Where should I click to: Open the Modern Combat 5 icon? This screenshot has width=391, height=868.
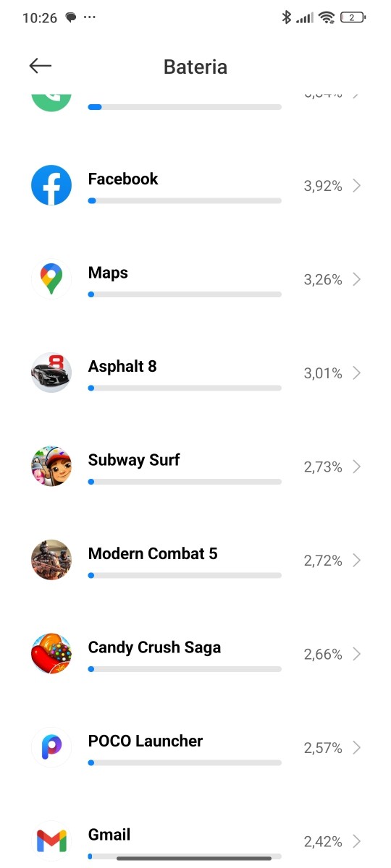click(x=51, y=560)
